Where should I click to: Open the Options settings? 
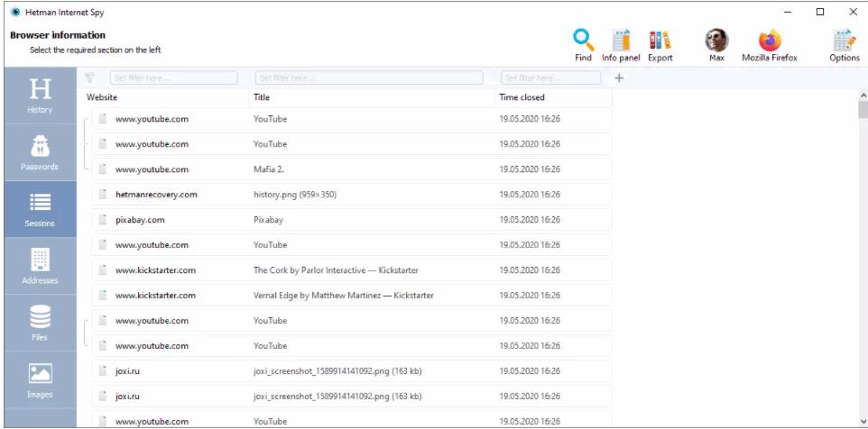(x=845, y=45)
